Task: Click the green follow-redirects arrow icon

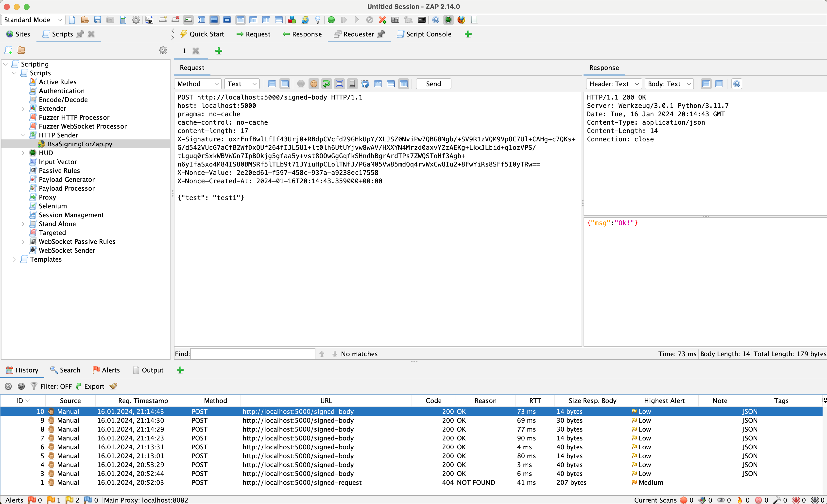Action: coord(327,84)
